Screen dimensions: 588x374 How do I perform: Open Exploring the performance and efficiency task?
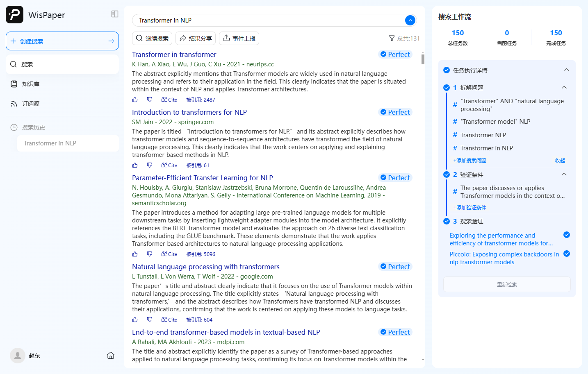pyautogui.click(x=501, y=239)
